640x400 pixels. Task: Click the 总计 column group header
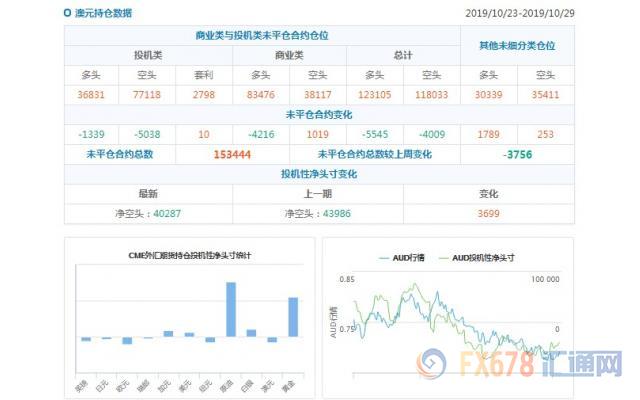point(403,55)
